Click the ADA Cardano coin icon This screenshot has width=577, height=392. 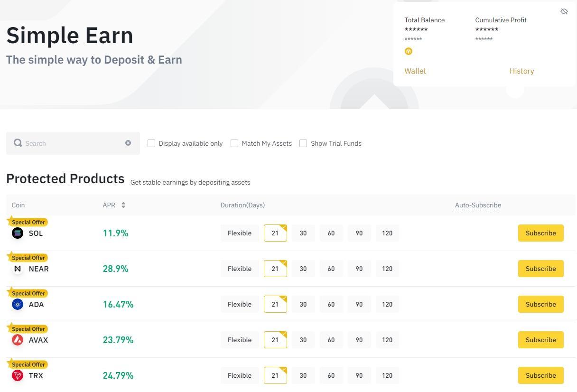click(x=18, y=304)
